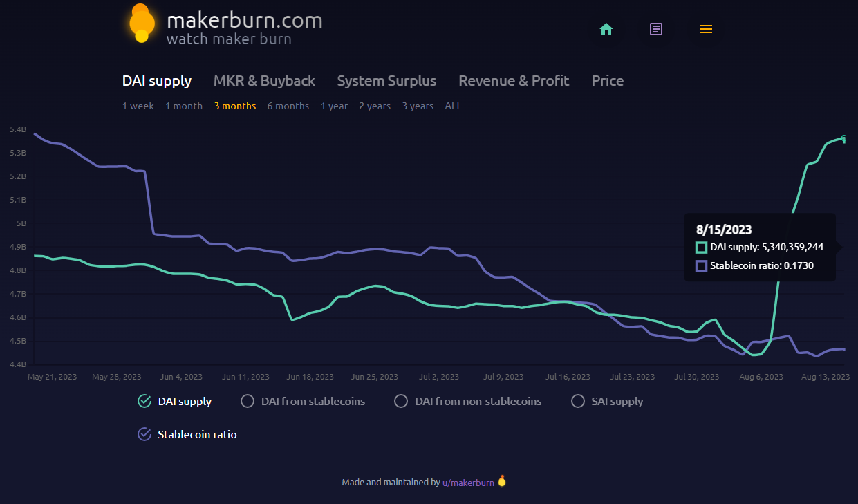The height and width of the screenshot is (504, 858).
Task: Click the purple Stablecoin ratio tooltip swatch
Action: click(701, 265)
